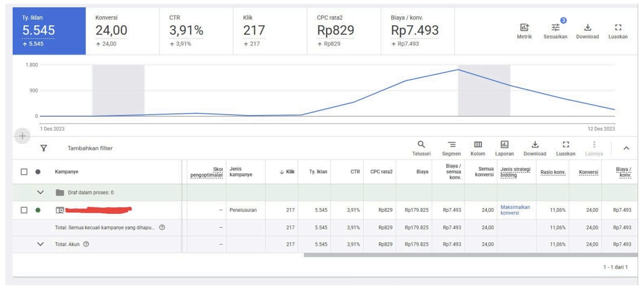
Task: Sort by Skor pengoptimalan column header
Action: (206, 172)
